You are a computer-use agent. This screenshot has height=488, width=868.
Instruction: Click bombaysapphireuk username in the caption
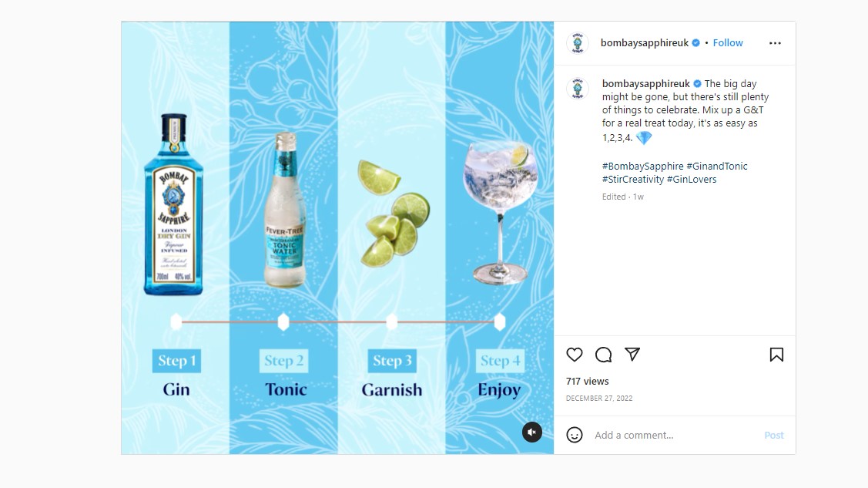coord(646,83)
